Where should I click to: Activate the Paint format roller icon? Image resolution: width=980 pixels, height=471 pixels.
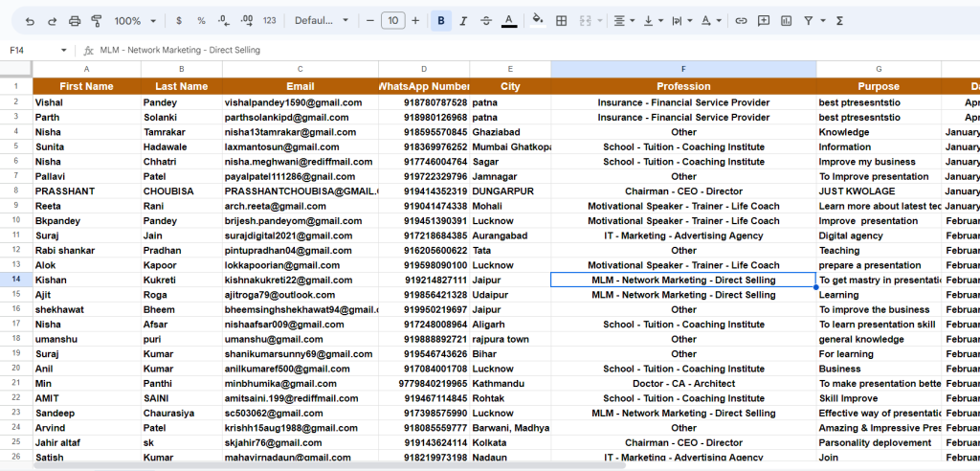coord(97,21)
